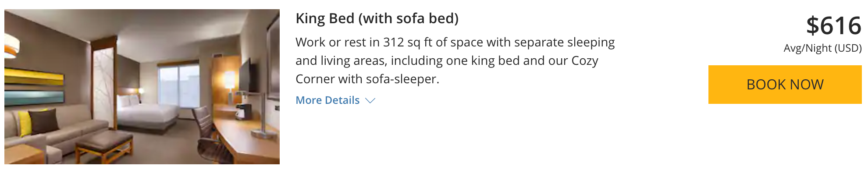Image resolution: width=868 pixels, height=177 pixels.
Task: Expand the chevron beside More Details
Action: coord(370,101)
